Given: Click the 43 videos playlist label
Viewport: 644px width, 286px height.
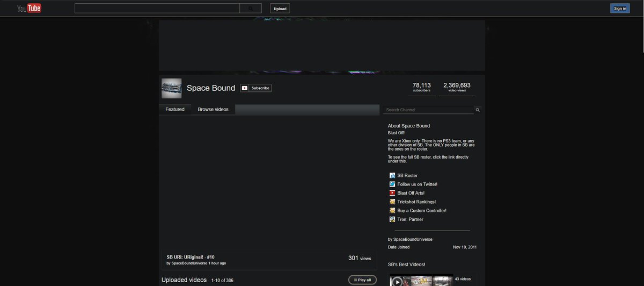Looking at the screenshot, I should click(x=463, y=279).
